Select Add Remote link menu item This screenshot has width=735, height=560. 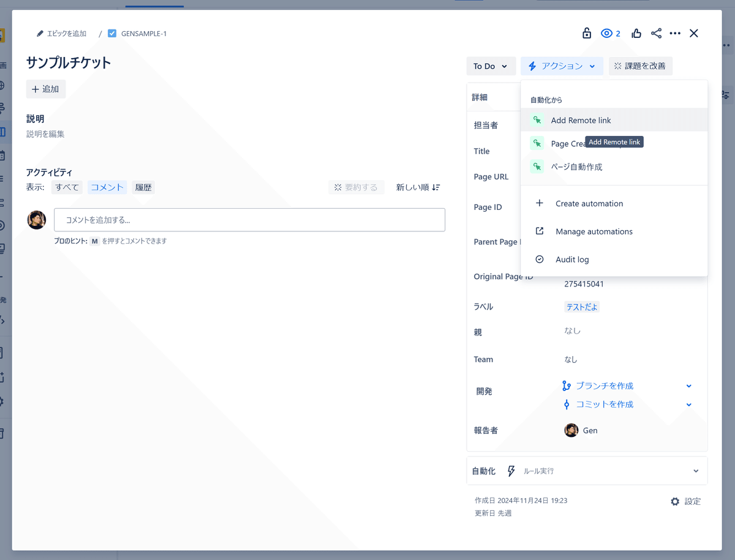[x=614, y=120]
